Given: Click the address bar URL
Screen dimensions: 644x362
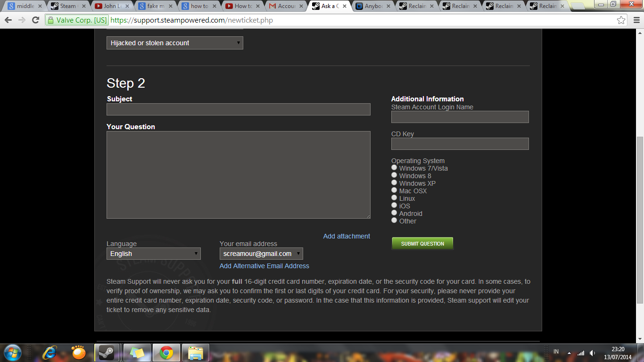Looking at the screenshot, I should coord(191,20).
